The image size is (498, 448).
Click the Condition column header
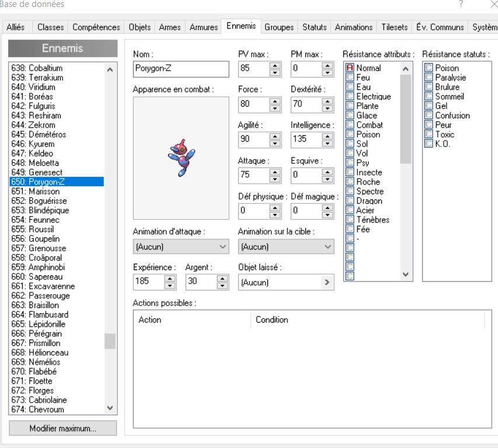368,320
